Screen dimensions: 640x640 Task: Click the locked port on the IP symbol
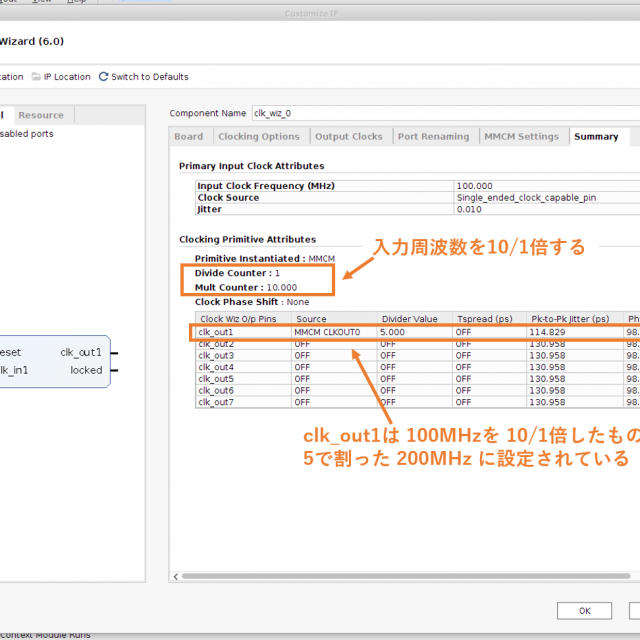[x=86, y=370]
